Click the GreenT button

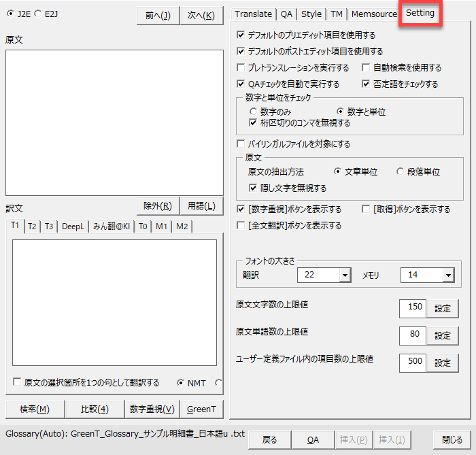tap(201, 409)
